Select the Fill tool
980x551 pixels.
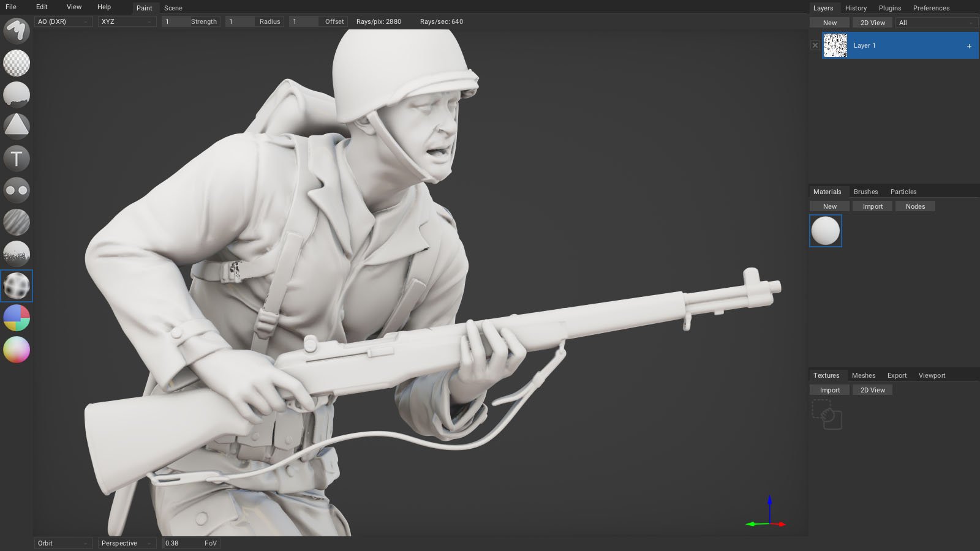coord(17,94)
